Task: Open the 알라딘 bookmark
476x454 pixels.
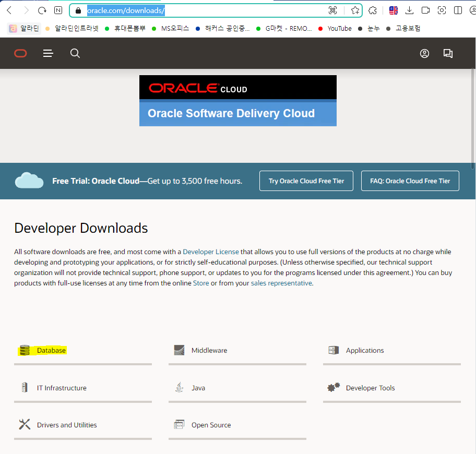Action: (x=25, y=29)
